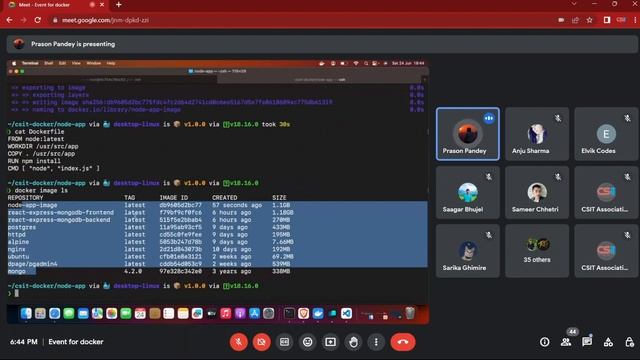This screenshot has height=360, width=640.
Task: Click "cat Dockerfile" command text
Action: pyautogui.click(x=39, y=132)
